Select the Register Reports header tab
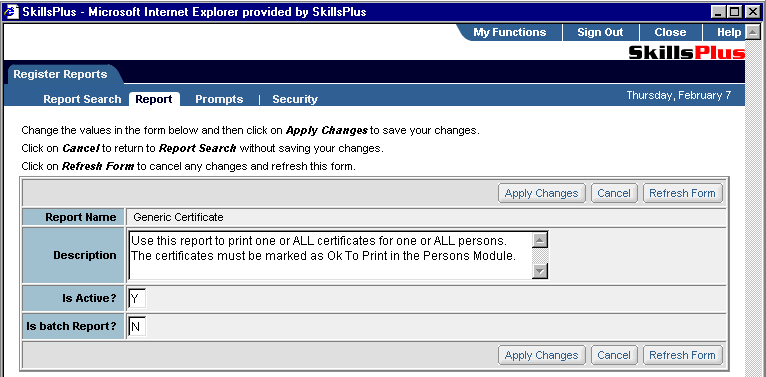Image resolution: width=766 pixels, height=377 pixels. pyautogui.click(x=60, y=74)
